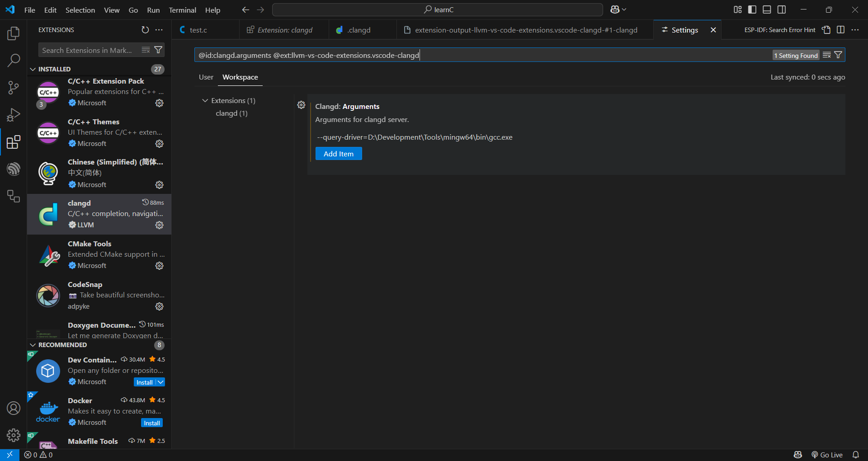This screenshot has height=461, width=868.
Task: Click the learnC command center search box
Action: 438,9
